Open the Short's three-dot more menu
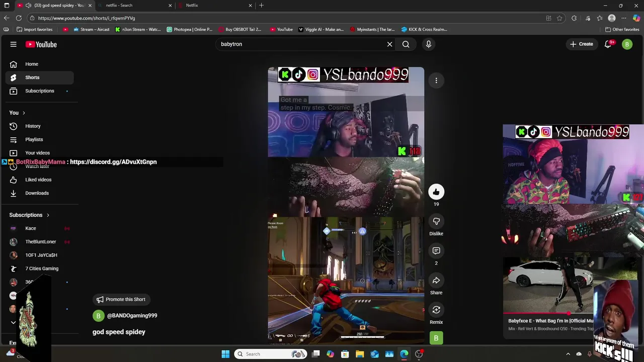The image size is (644, 362). (436, 80)
